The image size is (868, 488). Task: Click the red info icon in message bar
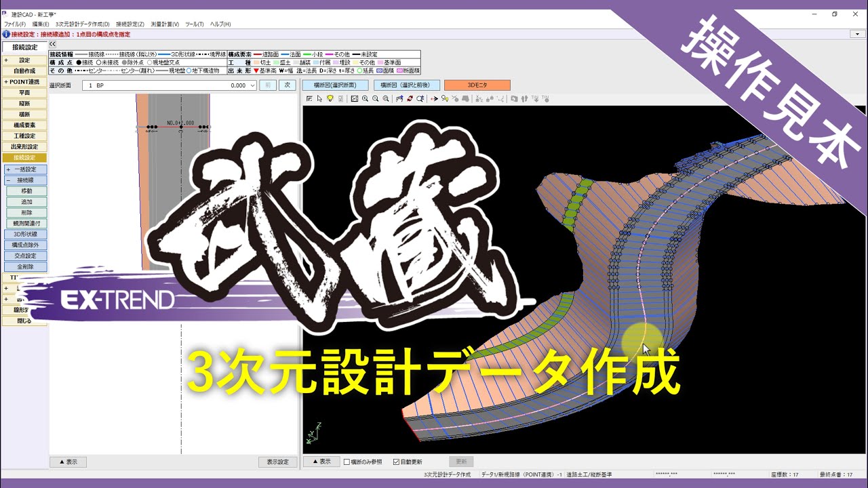pos(6,34)
